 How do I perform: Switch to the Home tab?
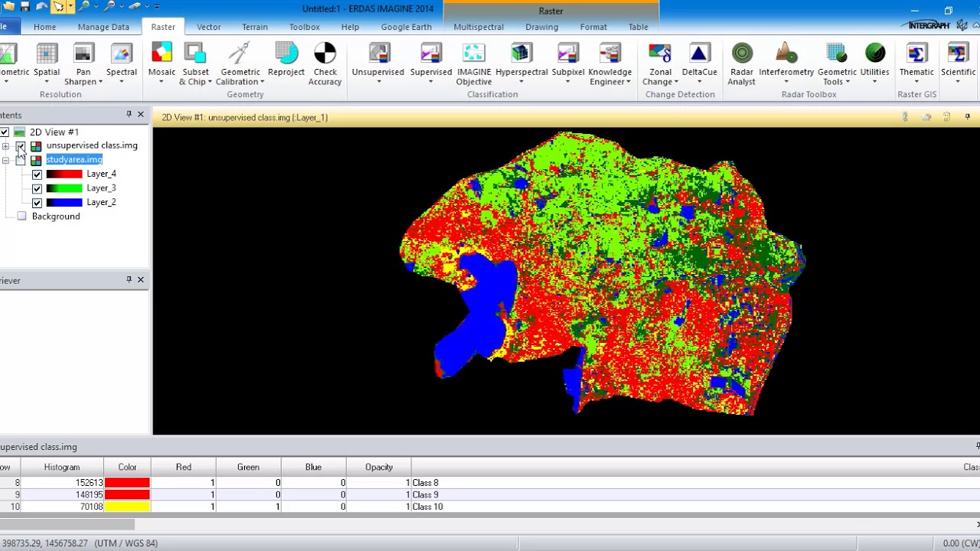tap(44, 27)
